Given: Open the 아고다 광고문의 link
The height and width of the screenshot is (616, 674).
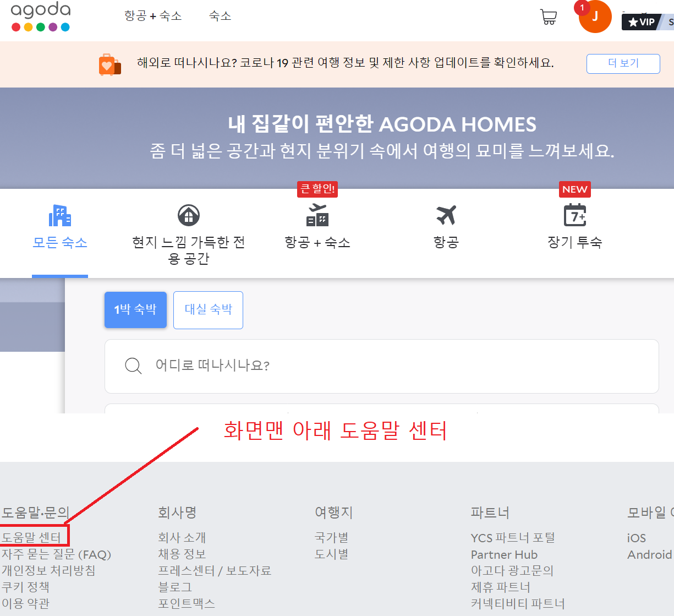Looking at the screenshot, I should 512,570.
